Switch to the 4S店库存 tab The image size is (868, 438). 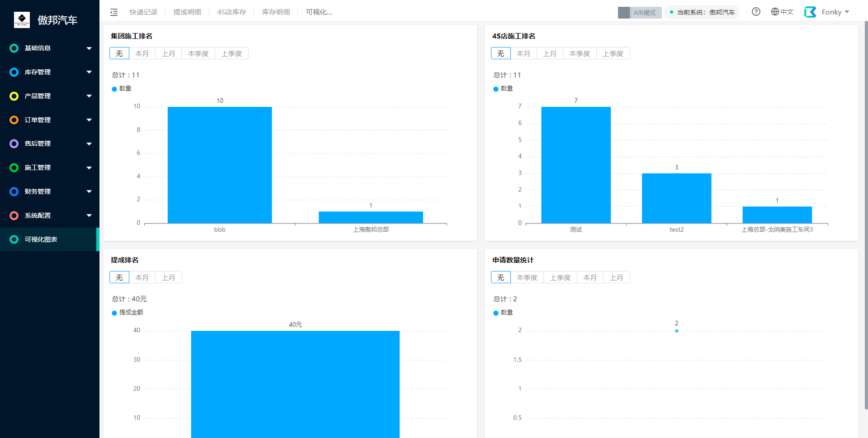click(231, 12)
